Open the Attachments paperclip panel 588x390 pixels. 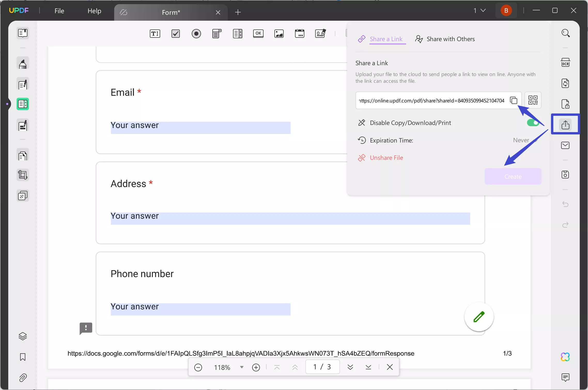pos(23,378)
